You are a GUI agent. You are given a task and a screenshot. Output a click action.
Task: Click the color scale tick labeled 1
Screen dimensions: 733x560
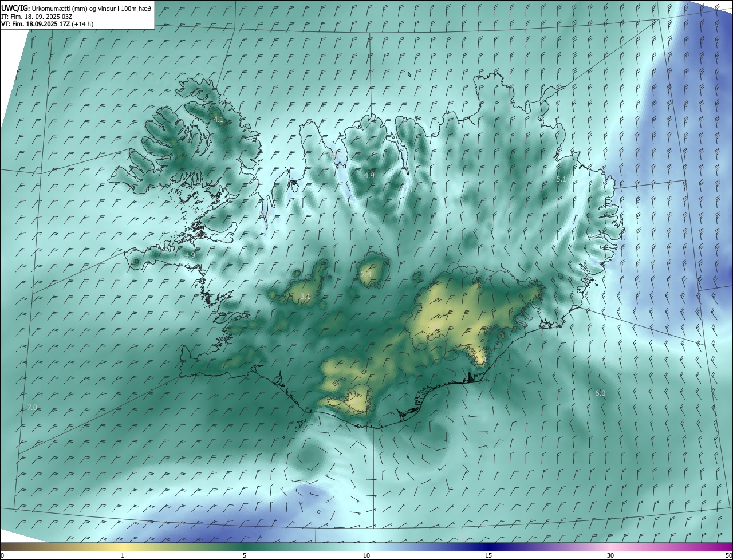point(123,556)
